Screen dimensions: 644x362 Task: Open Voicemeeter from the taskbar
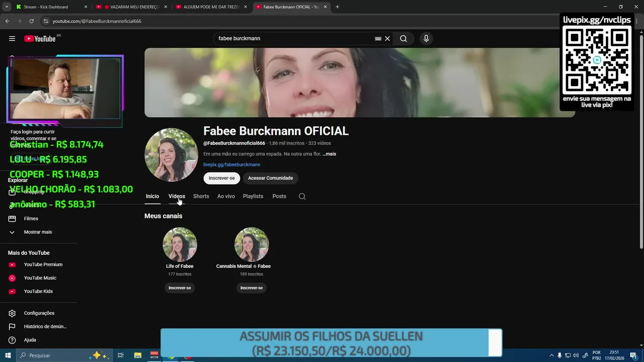pyautogui.click(x=154, y=355)
